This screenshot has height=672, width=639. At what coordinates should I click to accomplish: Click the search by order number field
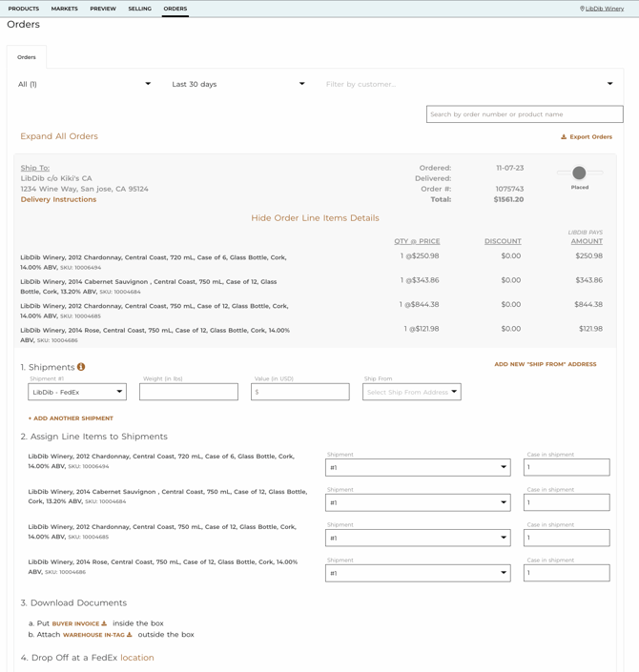[525, 114]
